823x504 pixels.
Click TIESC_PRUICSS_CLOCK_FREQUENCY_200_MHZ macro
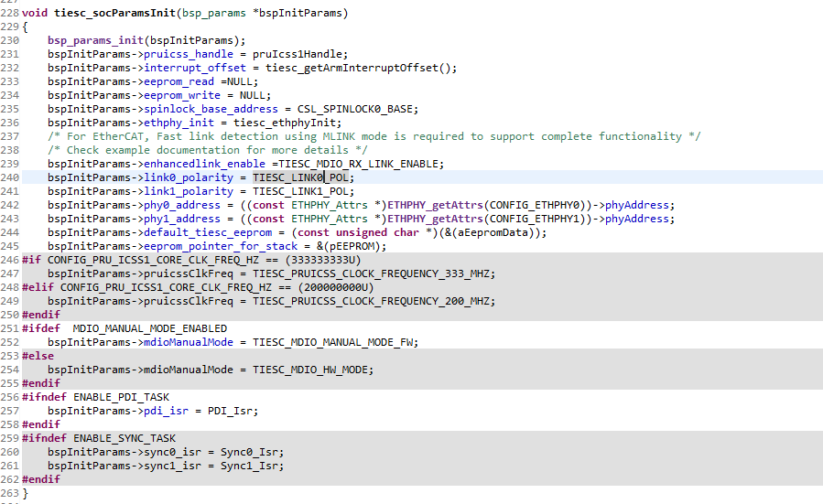coord(371,301)
